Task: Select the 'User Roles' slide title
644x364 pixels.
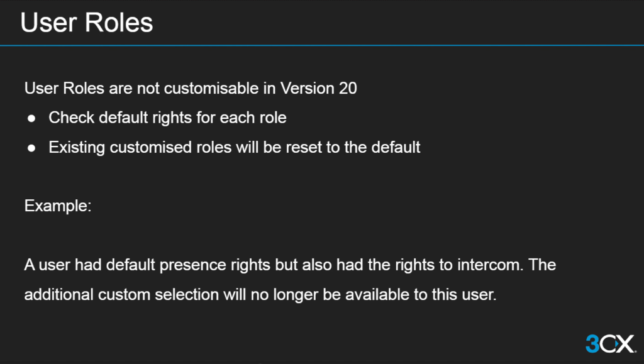Action: point(86,23)
